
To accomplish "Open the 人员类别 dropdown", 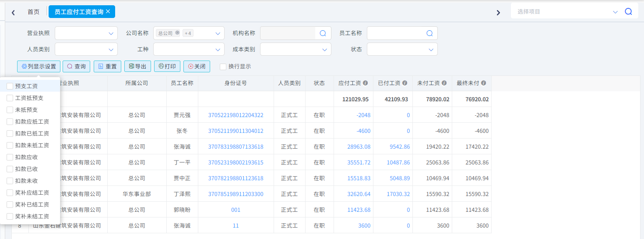I will (x=86, y=50).
